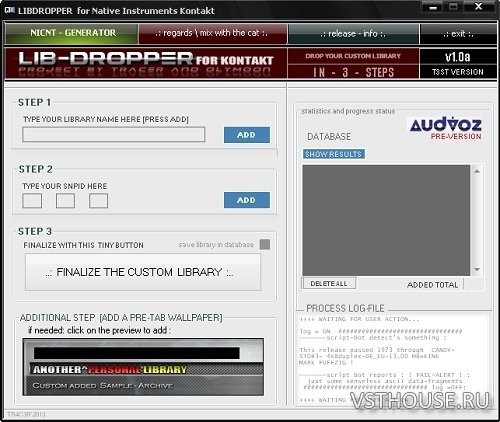Click the exit tab button
500x422 pixels.
(x=458, y=34)
